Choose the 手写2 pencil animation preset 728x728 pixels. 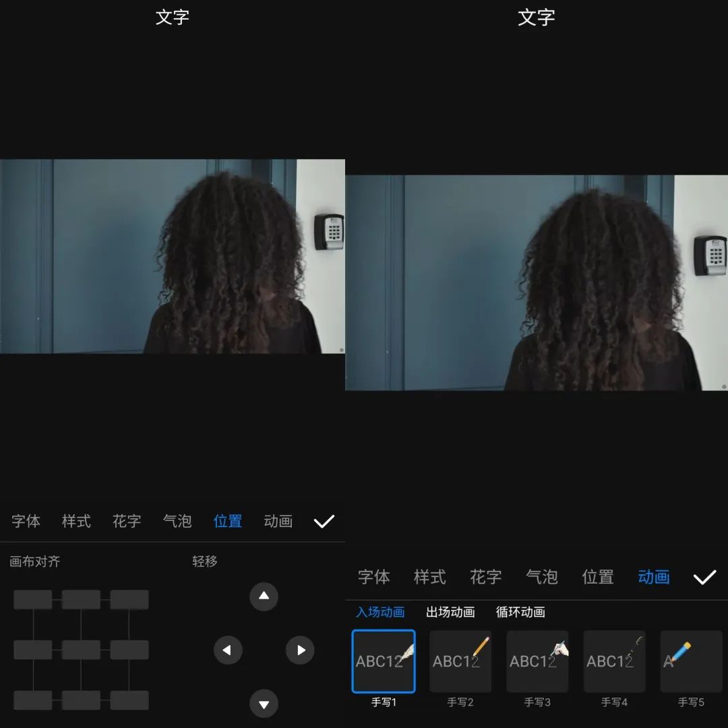coord(460,661)
